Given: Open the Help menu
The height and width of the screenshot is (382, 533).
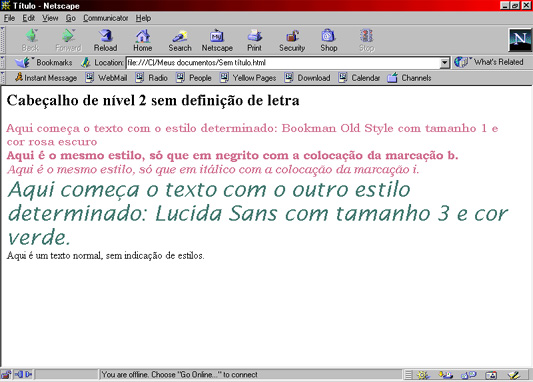Looking at the screenshot, I should click(143, 18).
